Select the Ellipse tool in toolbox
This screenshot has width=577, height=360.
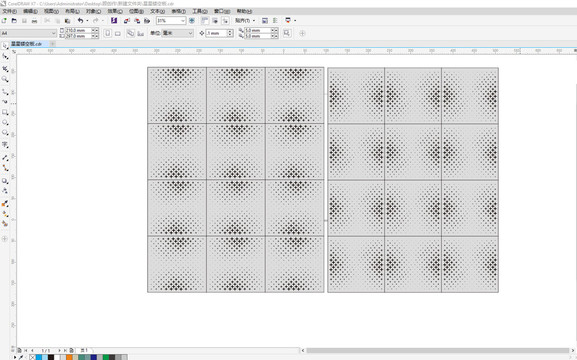(5, 123)
